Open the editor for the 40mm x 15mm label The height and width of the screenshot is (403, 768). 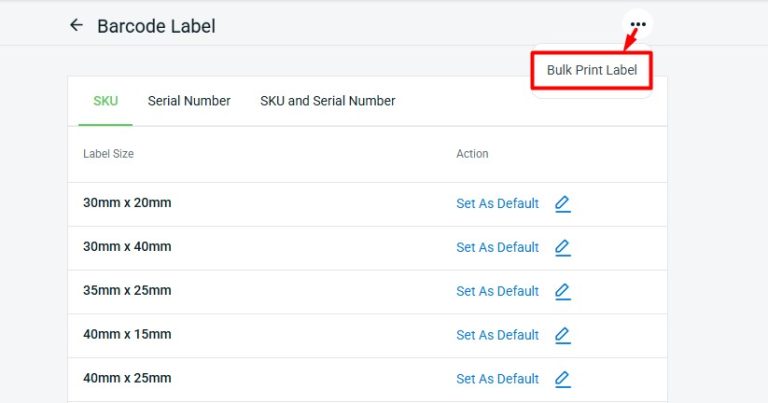point(562,335)
